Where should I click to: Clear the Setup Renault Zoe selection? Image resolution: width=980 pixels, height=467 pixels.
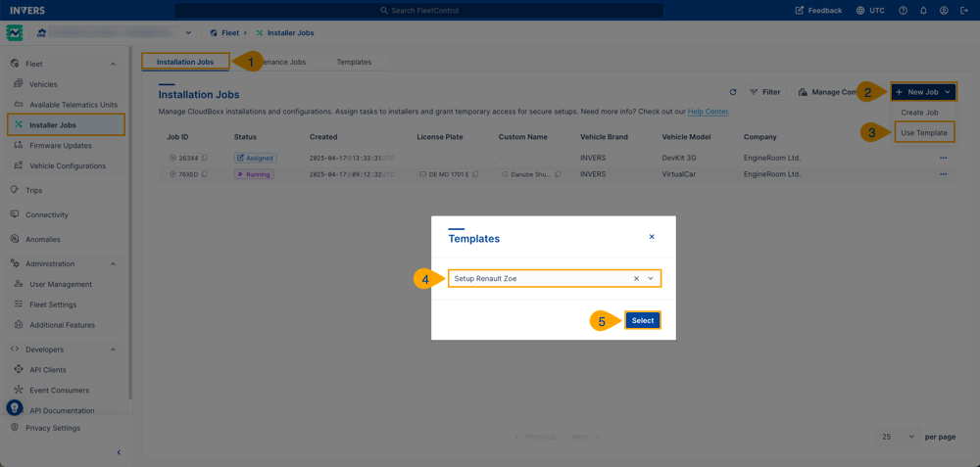click(636, 279)
